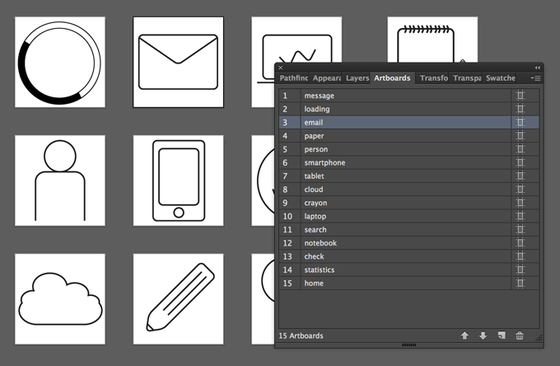Open artboard options icon on email row
The height and width of the screenshot is (366, 560).
[x=520, y=122]
